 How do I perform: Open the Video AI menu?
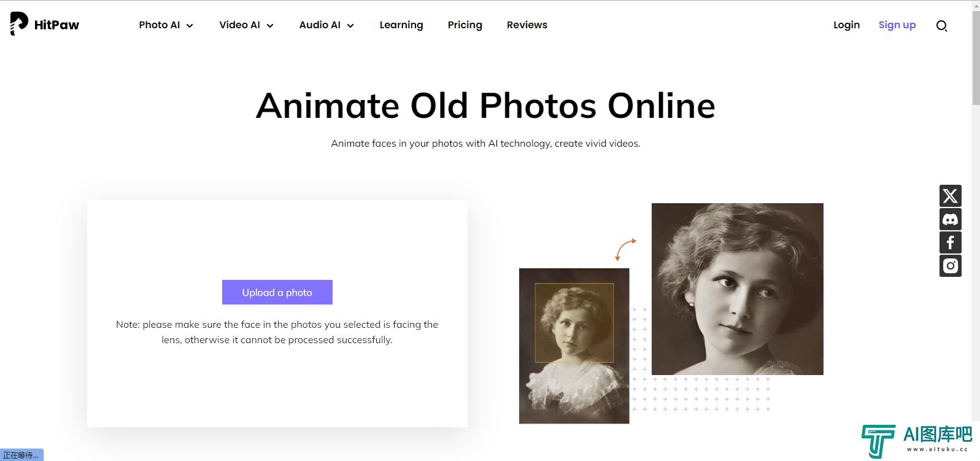(x=240, y=25)
